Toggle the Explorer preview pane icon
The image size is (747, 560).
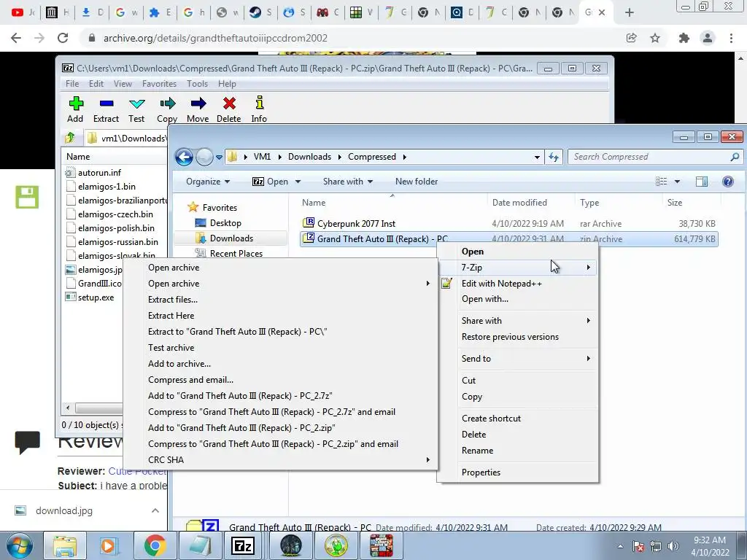point(701,182)
